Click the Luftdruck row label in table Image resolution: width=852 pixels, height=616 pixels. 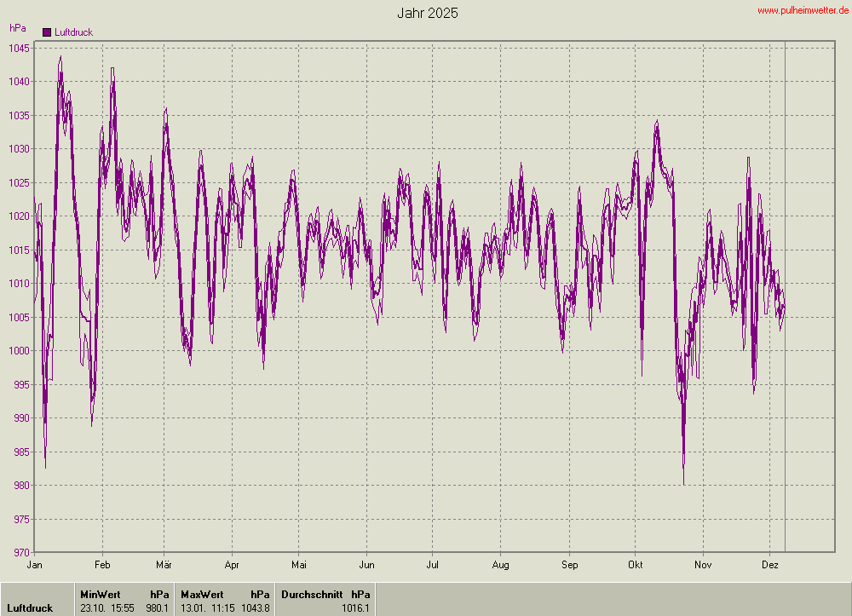30,608
